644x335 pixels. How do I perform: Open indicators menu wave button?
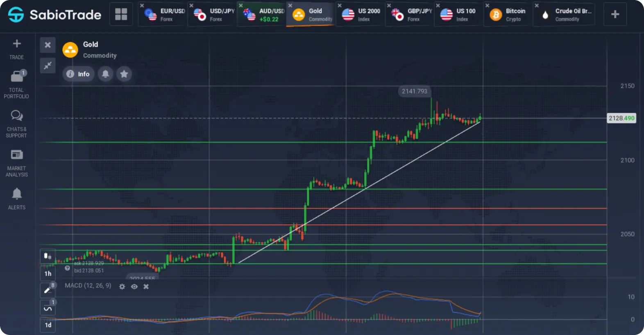48,308
